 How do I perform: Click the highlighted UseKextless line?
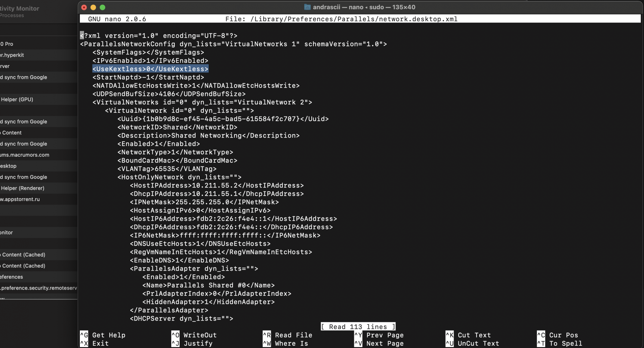click(x=150, y=69)
